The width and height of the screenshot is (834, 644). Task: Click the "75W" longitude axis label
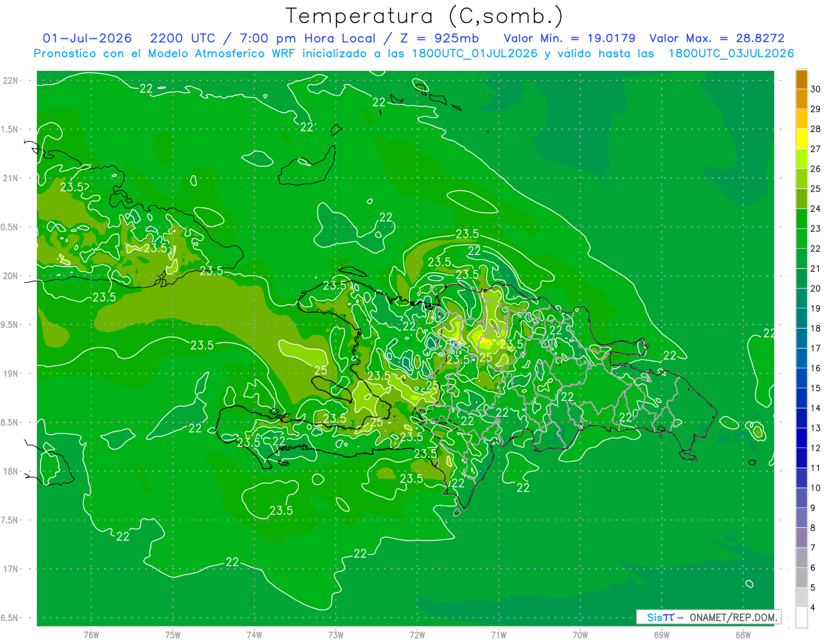(x=172, y=635)
